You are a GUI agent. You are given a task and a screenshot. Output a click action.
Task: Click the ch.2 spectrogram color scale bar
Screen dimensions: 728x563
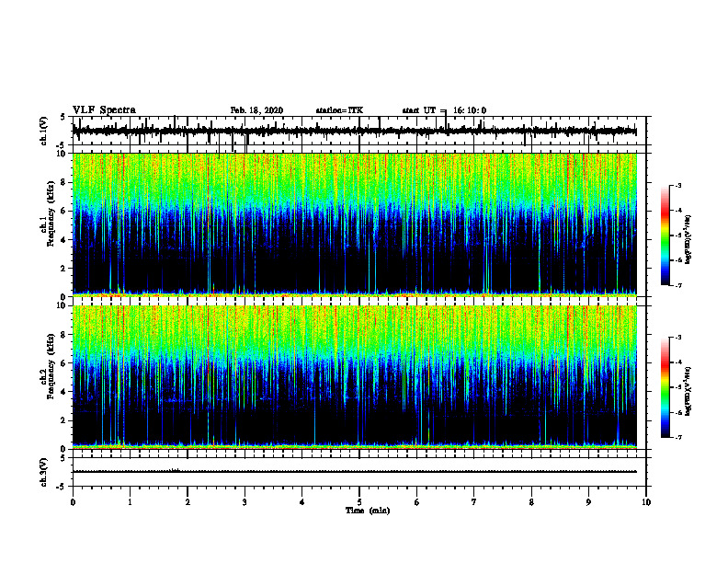(x=665, y=387)
